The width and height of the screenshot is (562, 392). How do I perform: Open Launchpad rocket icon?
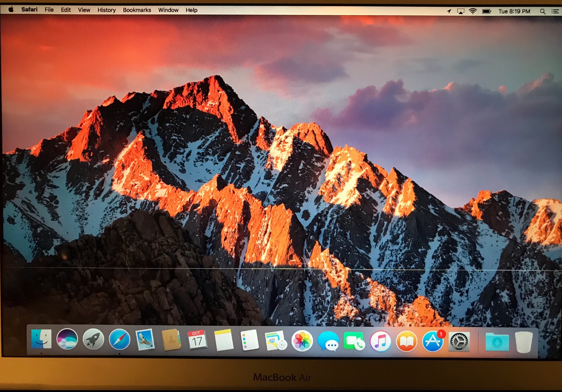[93, 339]
